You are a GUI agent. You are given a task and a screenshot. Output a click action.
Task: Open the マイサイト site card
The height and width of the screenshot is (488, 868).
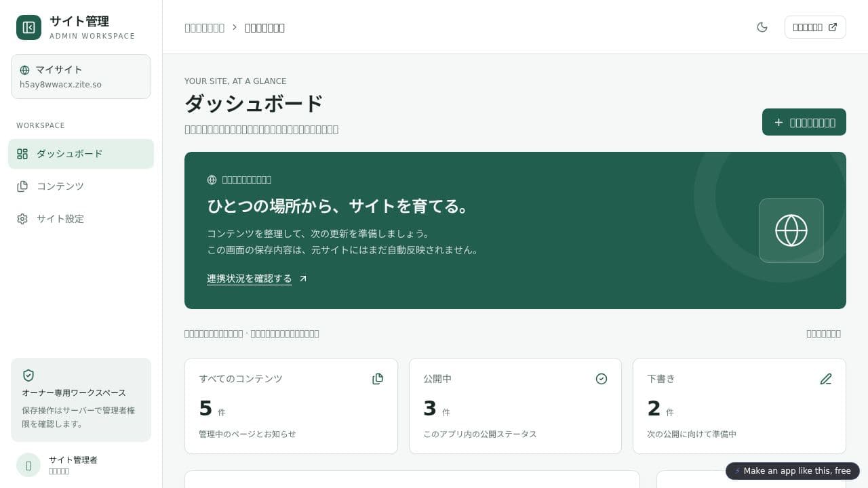(81, 77)
